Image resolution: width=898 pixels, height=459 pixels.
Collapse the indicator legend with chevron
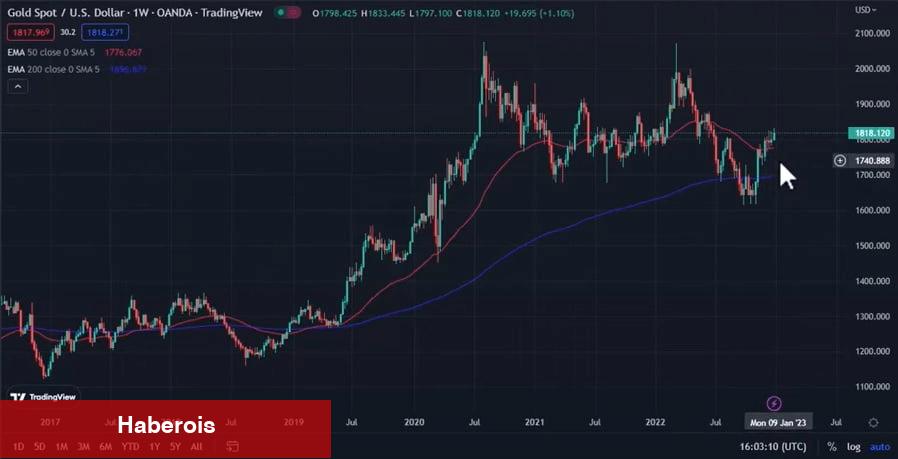[17, 88]
